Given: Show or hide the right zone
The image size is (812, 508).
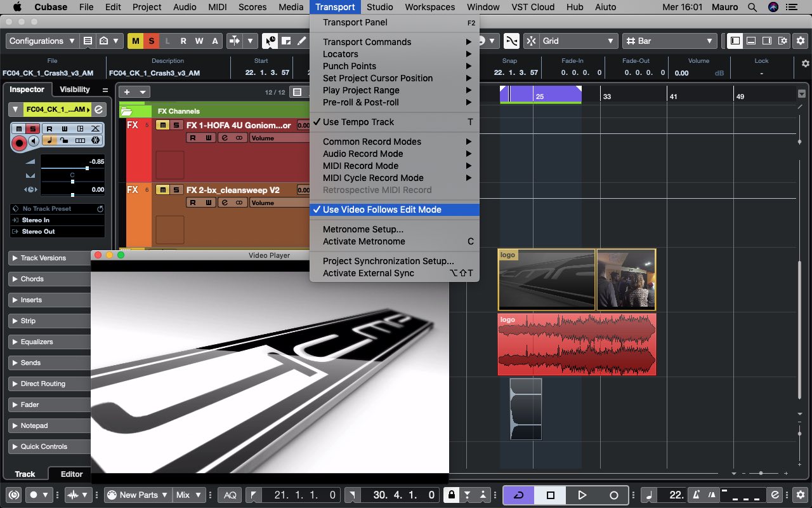Looking at the screenshot, I should click(767, 41).
